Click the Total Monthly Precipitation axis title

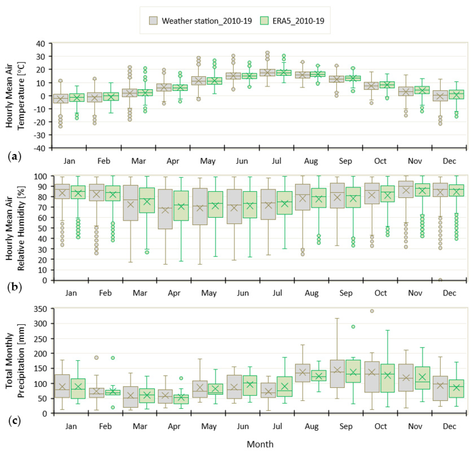pos(15,361)
